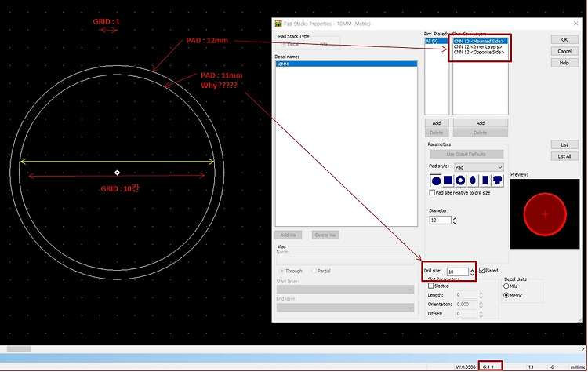Click the pad origin marker on the canvas

point(117,173)
